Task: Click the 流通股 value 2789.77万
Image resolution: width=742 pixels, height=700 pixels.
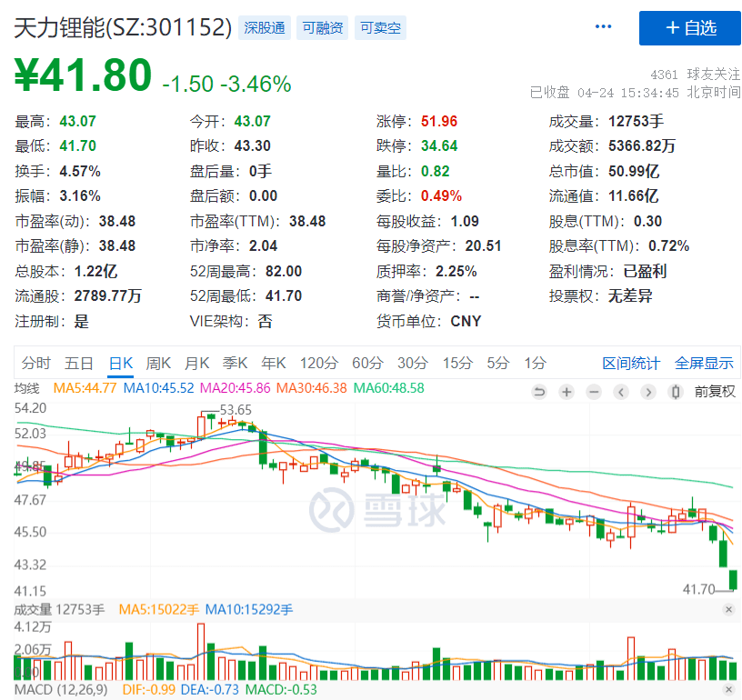Action: pos(107,296)
